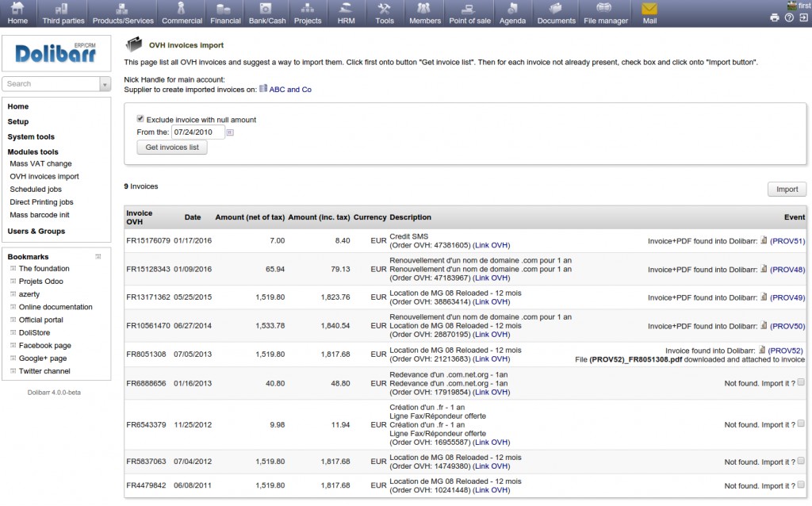Viewport: 812px width, 506px height.
Task: Open Scheduled jobs in the side menu
Action: (36, 190)
